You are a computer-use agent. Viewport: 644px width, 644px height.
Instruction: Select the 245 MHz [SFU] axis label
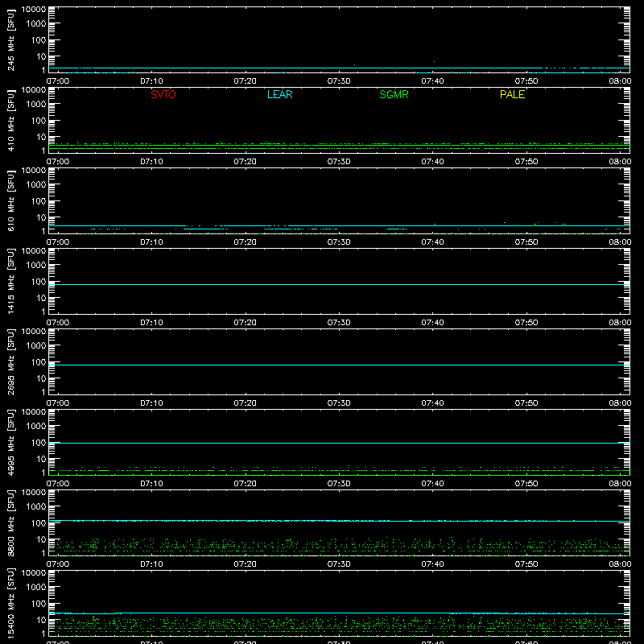coord(10,39)
